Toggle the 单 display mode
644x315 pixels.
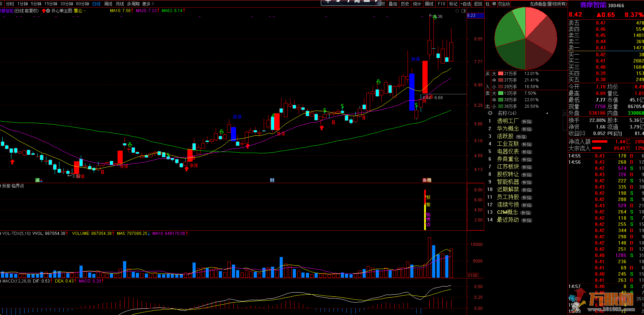[494, 4]
